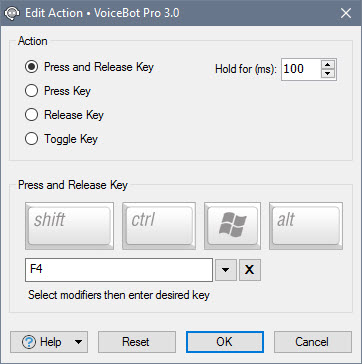Open the key selection dropdown arrow
Screen dimensions: 362x364
point(226,270)
